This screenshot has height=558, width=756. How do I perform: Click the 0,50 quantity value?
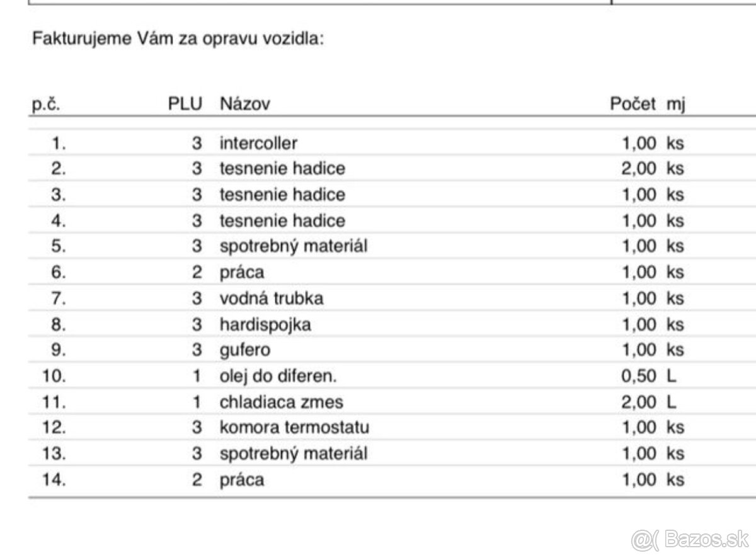638,376
